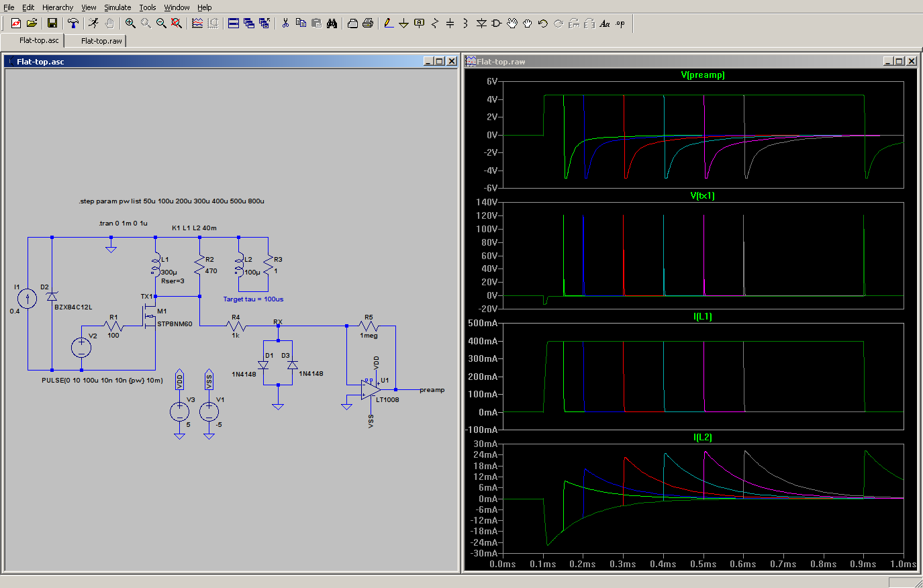Select the inductor component tool
This screenshot has height=588, width=923.
click(465, 23)
